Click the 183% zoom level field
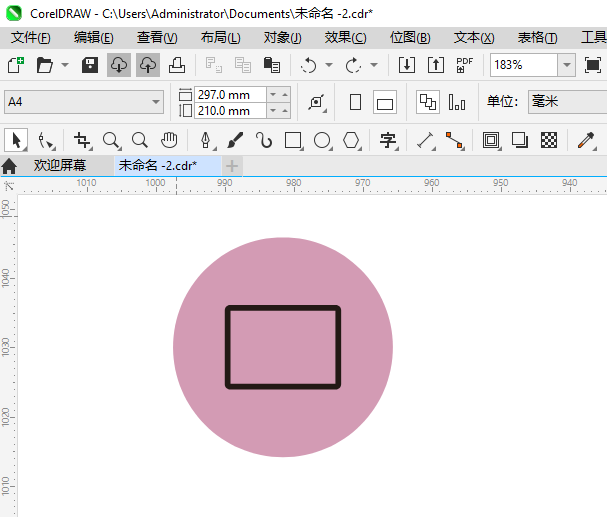Screen dimensions: 607x517 click(524, 65)
